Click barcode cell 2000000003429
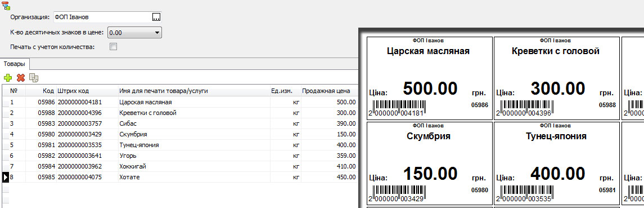 pyautogui.click(x=87, y=134)
